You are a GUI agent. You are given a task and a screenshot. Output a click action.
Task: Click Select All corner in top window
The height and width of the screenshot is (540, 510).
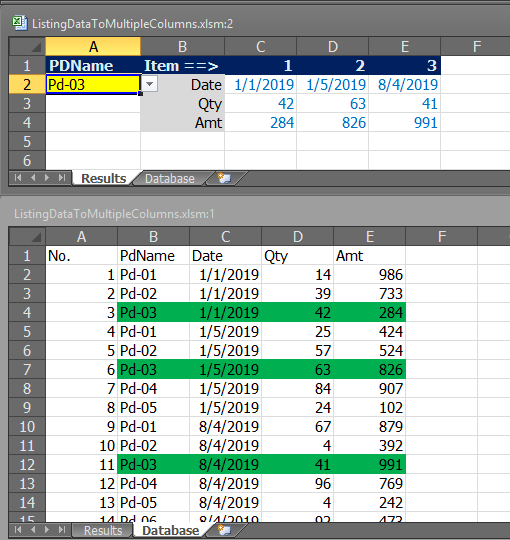(27, 46)
